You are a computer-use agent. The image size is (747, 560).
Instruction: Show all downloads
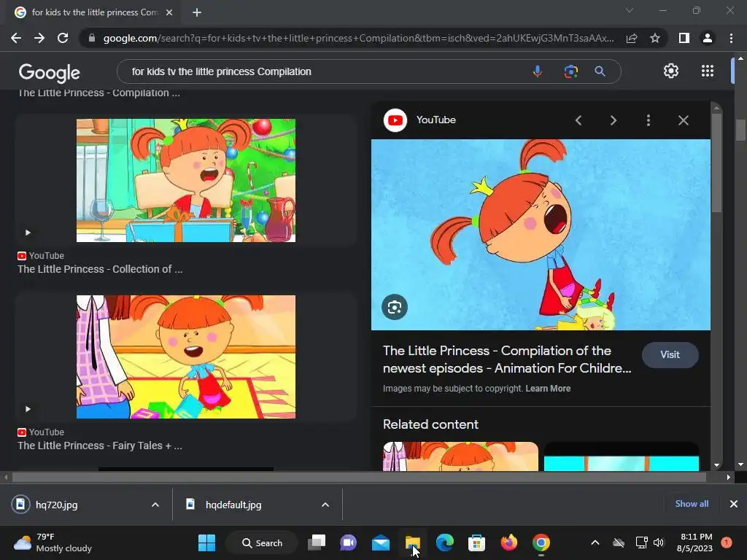pyautogui.click(x=692, y=504)
